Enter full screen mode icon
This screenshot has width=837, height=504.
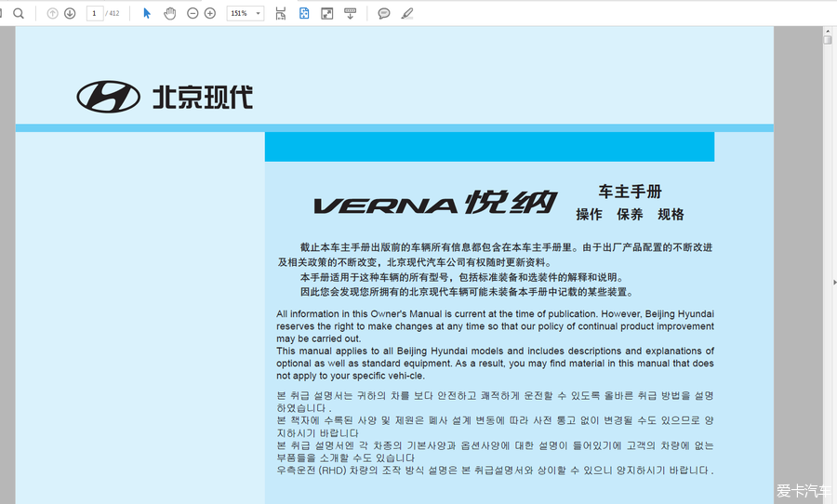point(327,13)
